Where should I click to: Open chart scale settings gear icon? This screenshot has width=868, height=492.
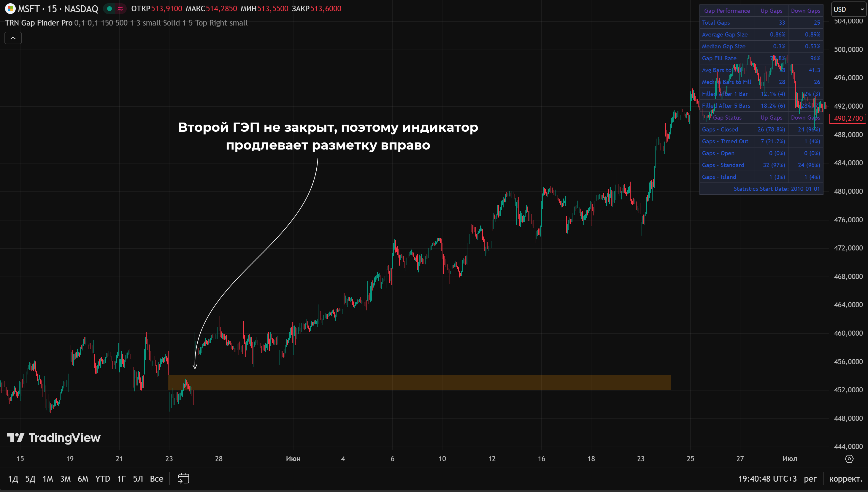tap(849, 458)
